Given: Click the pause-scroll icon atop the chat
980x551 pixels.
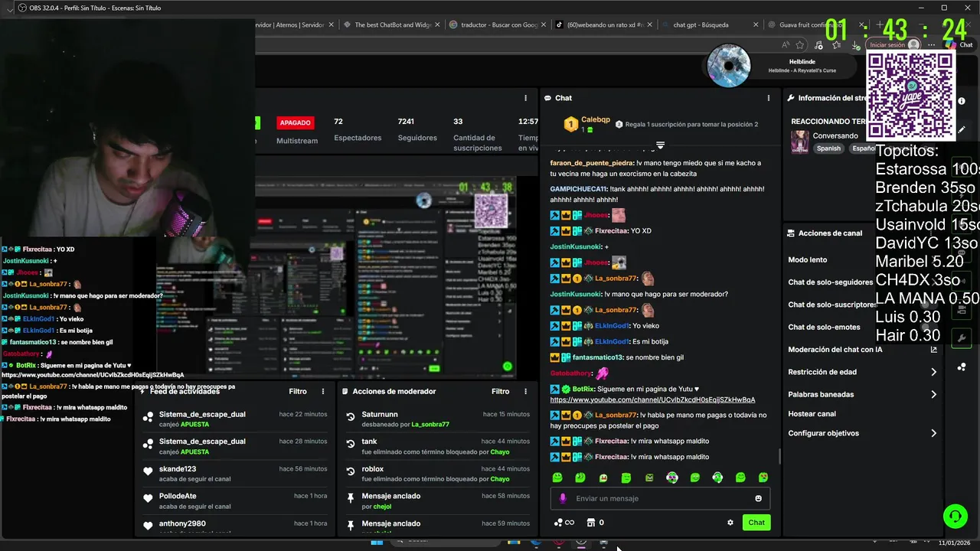Looking at the screenshot, I should coord(660,145).
